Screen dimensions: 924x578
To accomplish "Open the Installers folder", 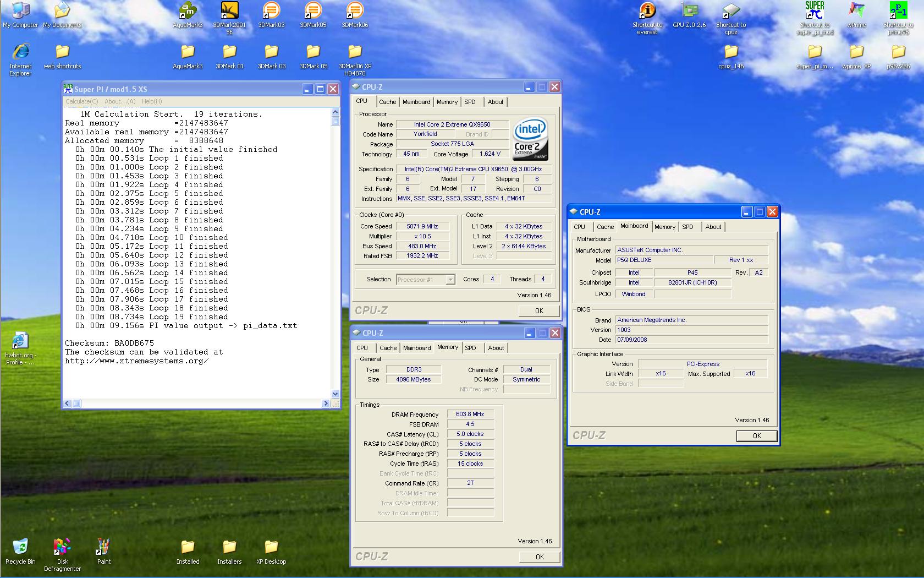I will pyautogui.click(x=229, y=552).
